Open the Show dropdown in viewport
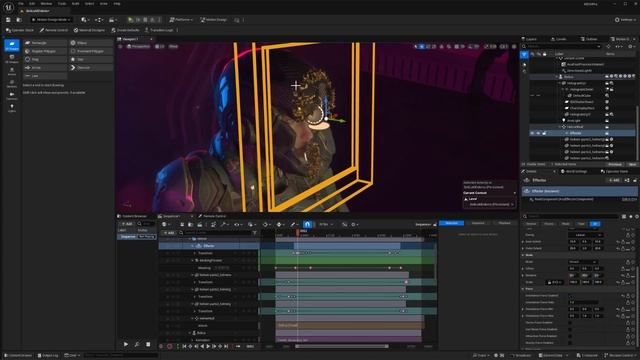The width and height of the screenshot is (640, 360). tap(173, 47)
